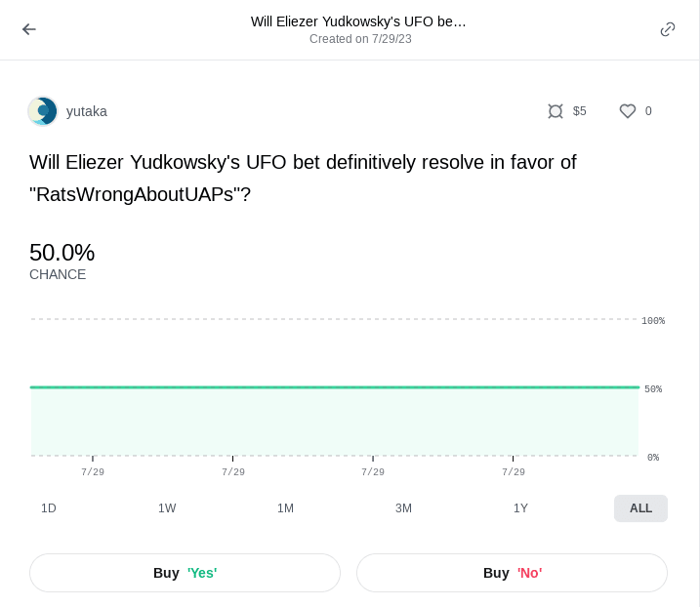This screenshot has width=700, height=607.
Task: Click the market question title
Action: click(x=303, y=178)
